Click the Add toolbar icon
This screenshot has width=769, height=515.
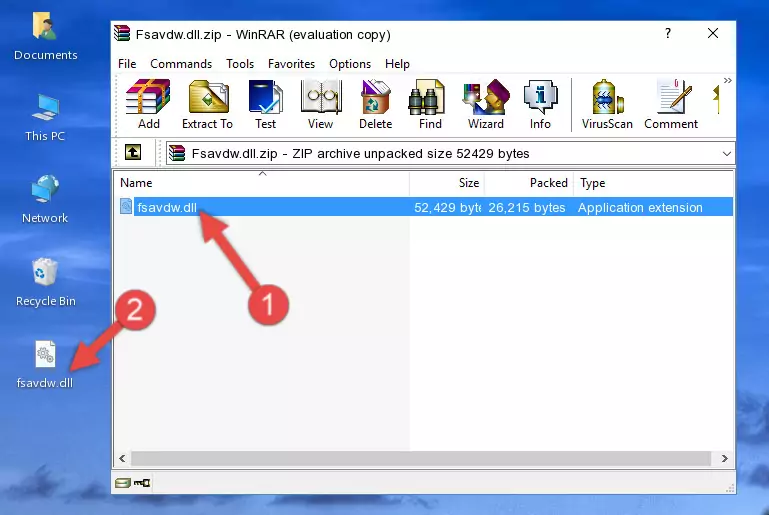[148, 104]
